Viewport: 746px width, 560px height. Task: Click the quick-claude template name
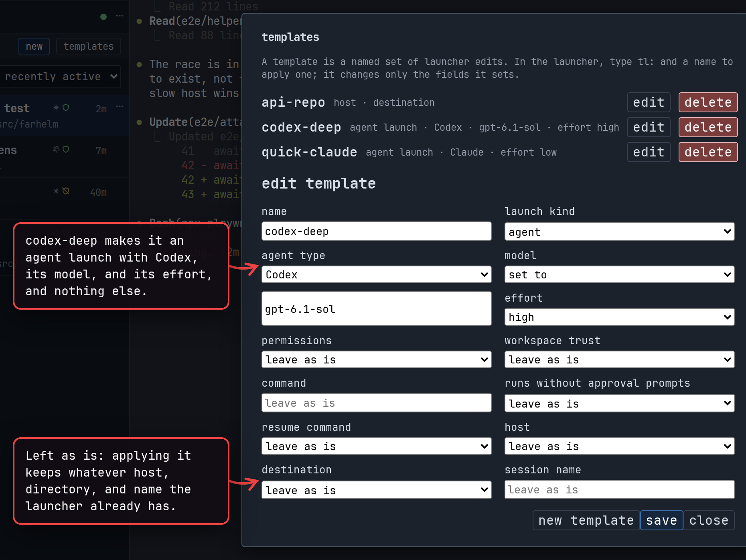pos(309,152)
